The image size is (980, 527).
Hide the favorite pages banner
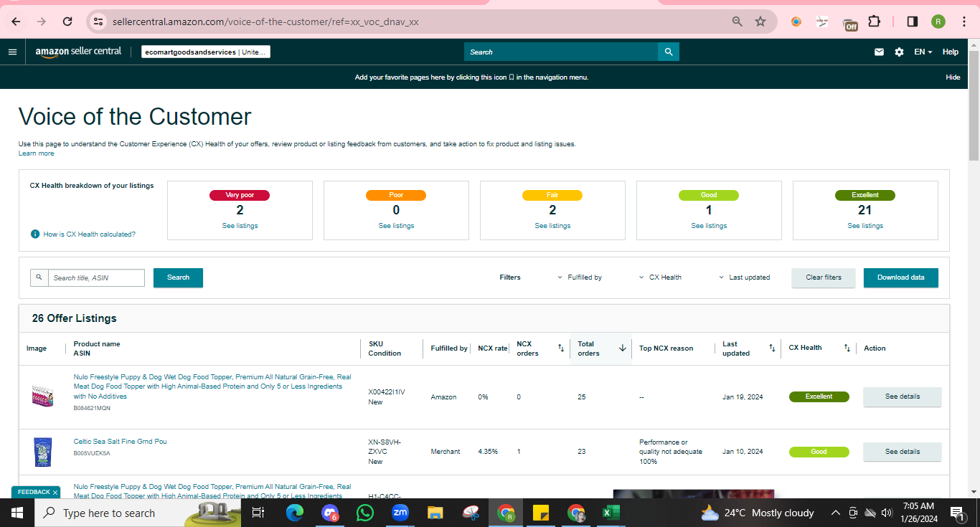point(953,77)
